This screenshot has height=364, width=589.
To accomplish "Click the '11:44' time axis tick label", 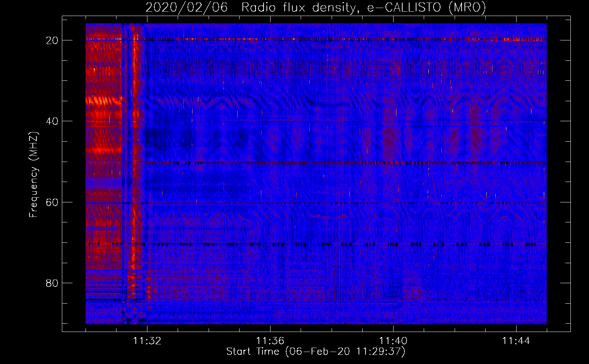I will click(x=516, y=341).
